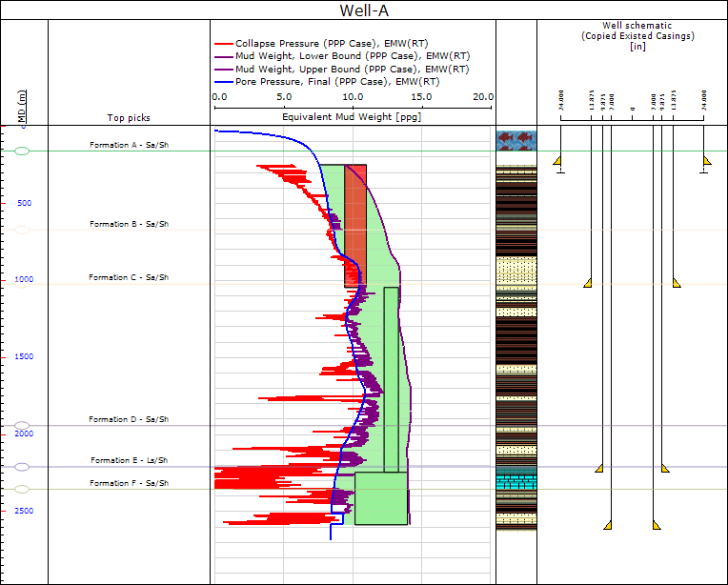The image size is (728, 585).
Task: Click the right 7-inch casing shoe triangle
Action: [x=656, y=525]
